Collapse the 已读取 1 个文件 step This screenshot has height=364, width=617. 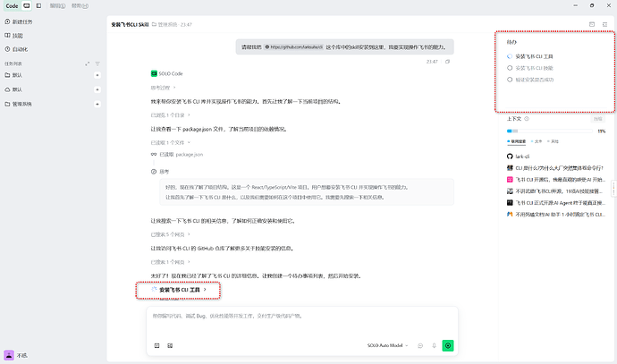tap(170, 143)
